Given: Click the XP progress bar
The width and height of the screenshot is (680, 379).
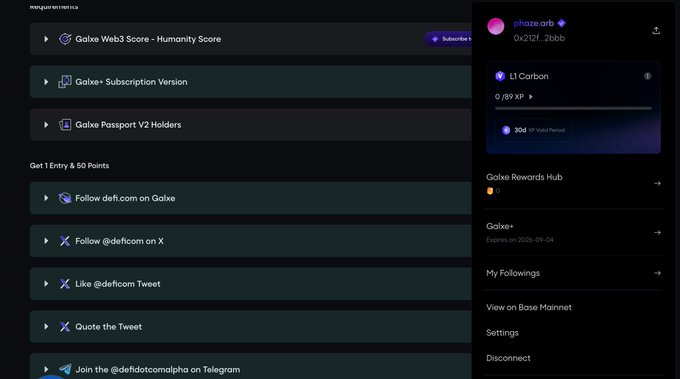Looking at the screenshot, I should (573, 108).
